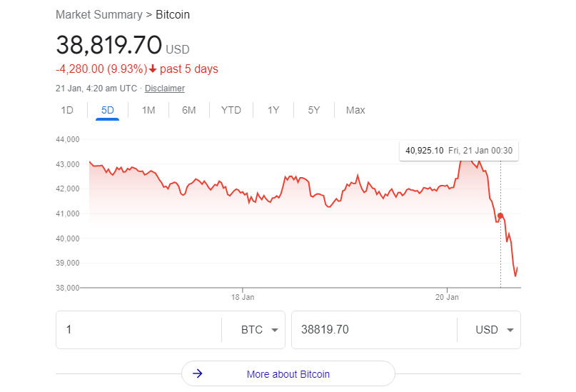Screen dimensions: 576x392
Task: Open the Disclaimer link
Action: tap(165, 89)
